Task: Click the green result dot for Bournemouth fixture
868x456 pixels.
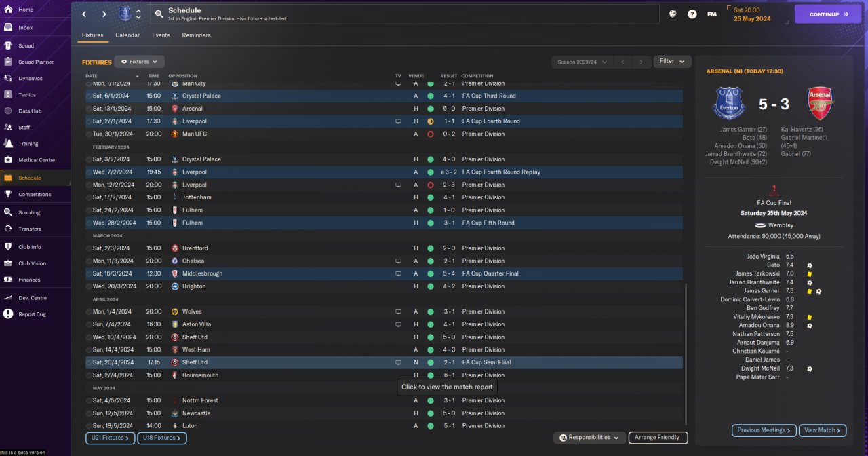Action: [430, 375]
